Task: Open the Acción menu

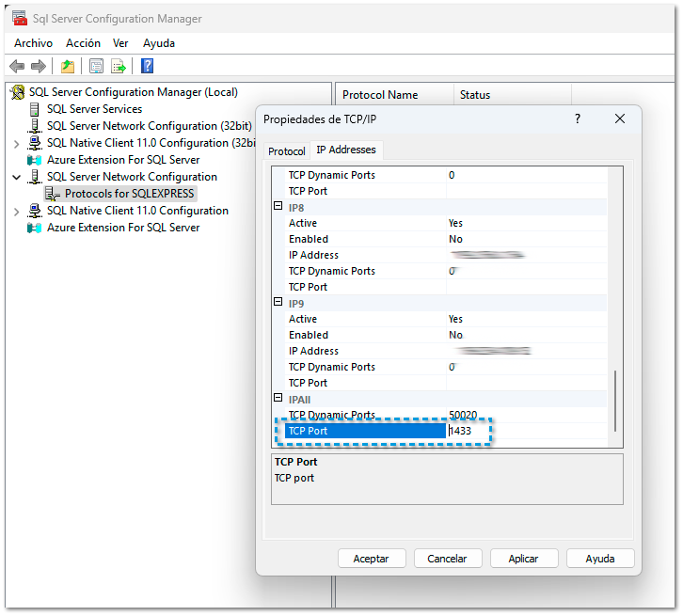Action: point(83,43)
